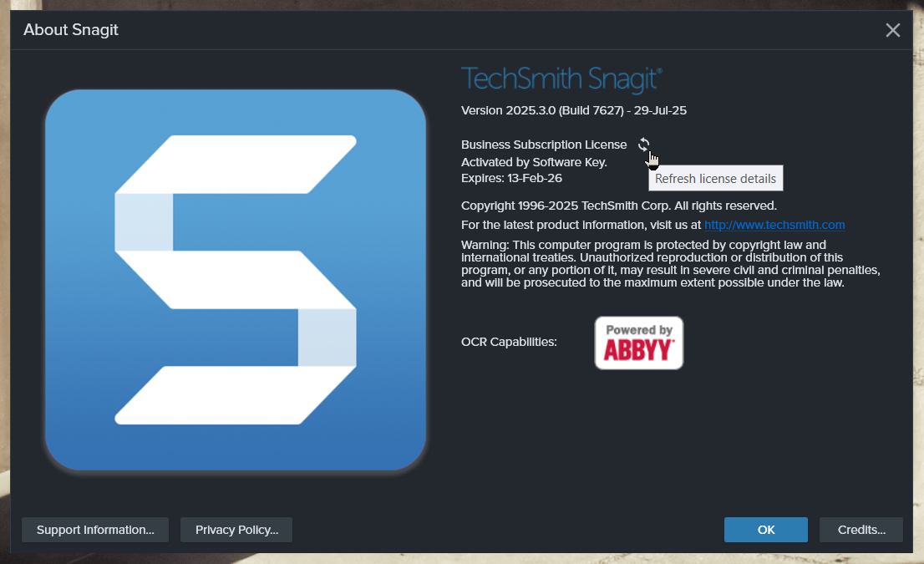Screen dimensions: 924x564
Task: Open Support Information
Action: coord(95,530)
